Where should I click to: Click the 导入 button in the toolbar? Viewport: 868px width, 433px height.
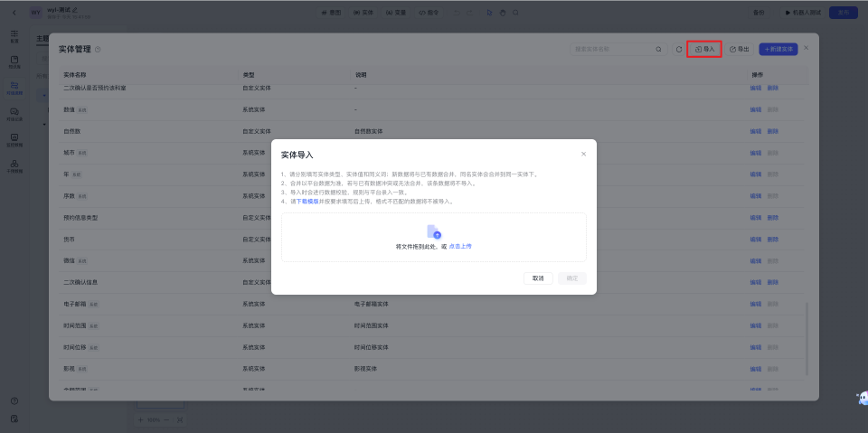(x=704, y=49)
